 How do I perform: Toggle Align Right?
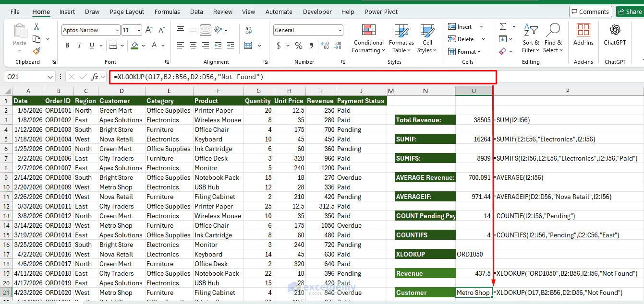206,46
